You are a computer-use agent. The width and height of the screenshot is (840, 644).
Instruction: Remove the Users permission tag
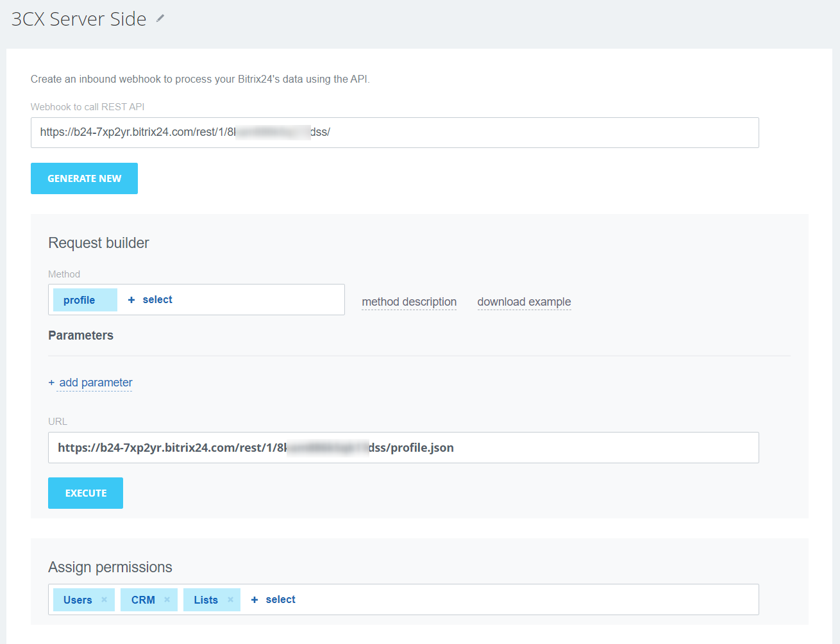(x=104, y=600)
